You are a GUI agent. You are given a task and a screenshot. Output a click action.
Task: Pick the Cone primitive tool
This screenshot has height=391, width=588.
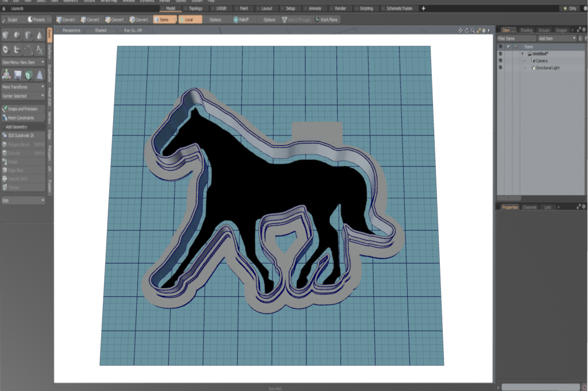[x=39, y=36]
